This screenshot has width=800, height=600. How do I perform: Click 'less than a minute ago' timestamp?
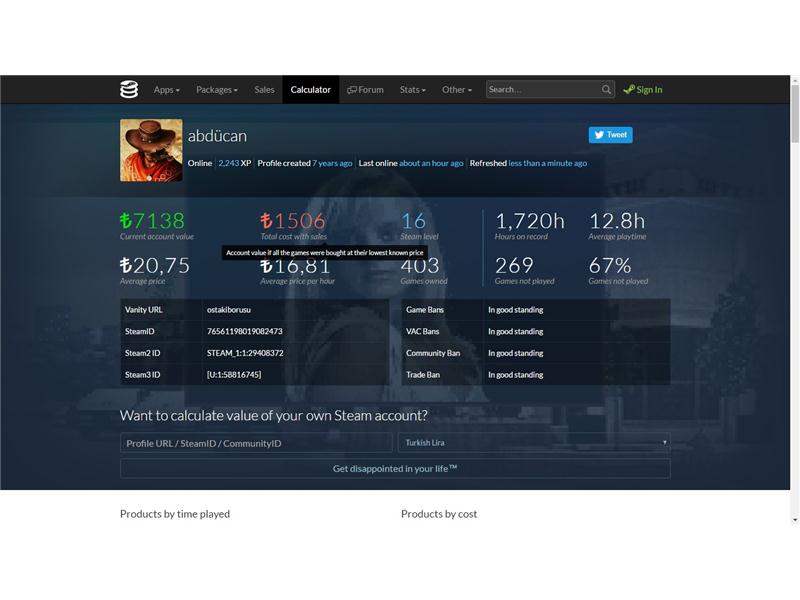[547, 163]
